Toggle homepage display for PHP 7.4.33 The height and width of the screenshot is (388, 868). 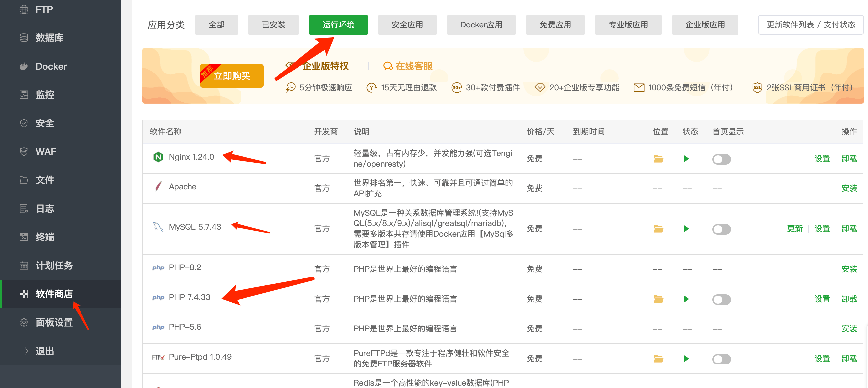[721, 299]
